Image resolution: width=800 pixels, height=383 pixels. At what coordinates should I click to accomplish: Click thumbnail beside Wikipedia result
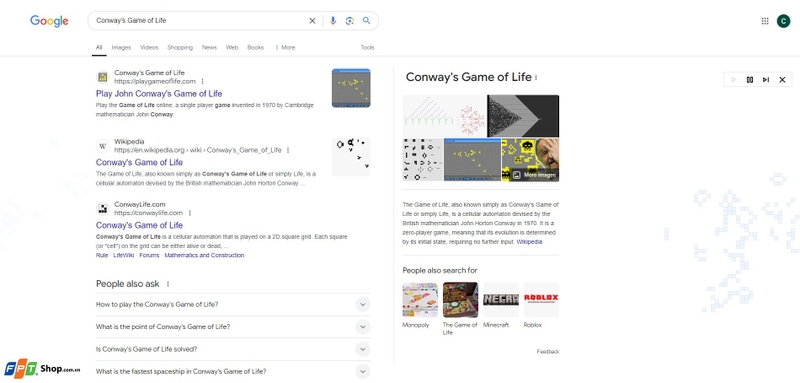pyautogui.click(x=351, y=157)
